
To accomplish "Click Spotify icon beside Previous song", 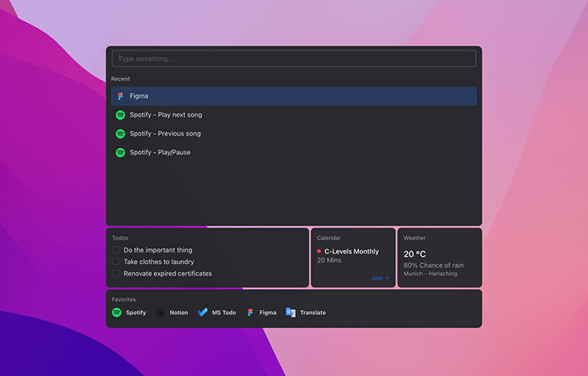I will pyautogui.click(x=121, y=134).
